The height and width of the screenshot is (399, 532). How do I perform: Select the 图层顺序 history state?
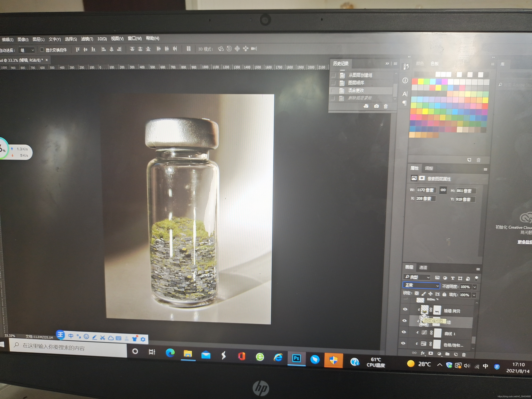pos(356,83)
